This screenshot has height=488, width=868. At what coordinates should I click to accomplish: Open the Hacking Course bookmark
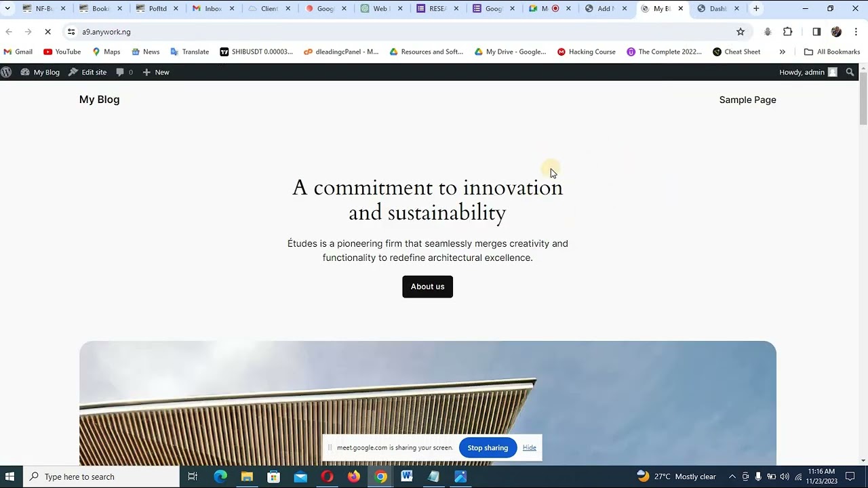pos(587,52)
